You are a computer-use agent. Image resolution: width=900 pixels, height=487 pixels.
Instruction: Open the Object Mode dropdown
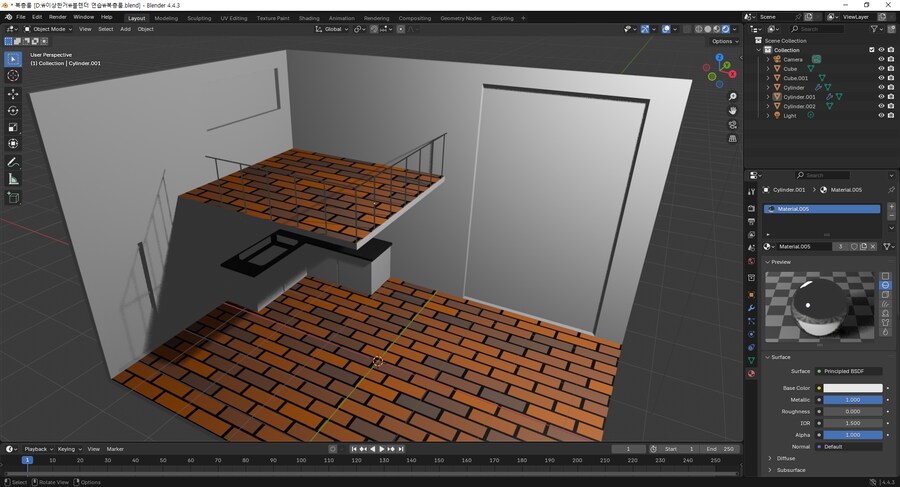(50, 29)
